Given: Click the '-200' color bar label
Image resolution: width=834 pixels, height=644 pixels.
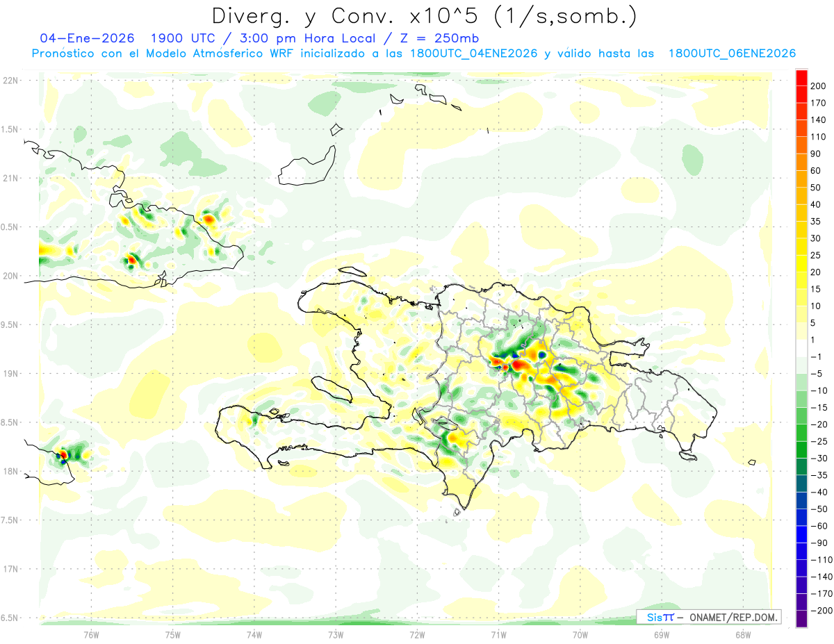Looking at the screenshot, I should [x=821, y=611].
